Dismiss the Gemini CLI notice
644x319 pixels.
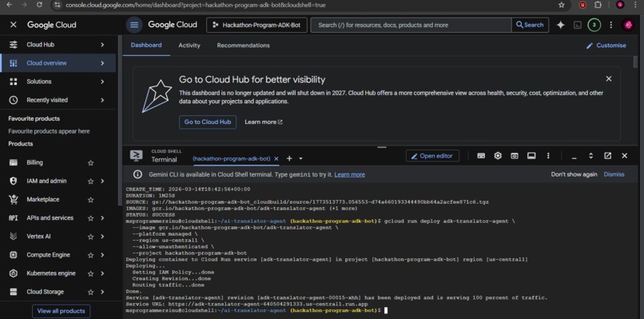614,174
